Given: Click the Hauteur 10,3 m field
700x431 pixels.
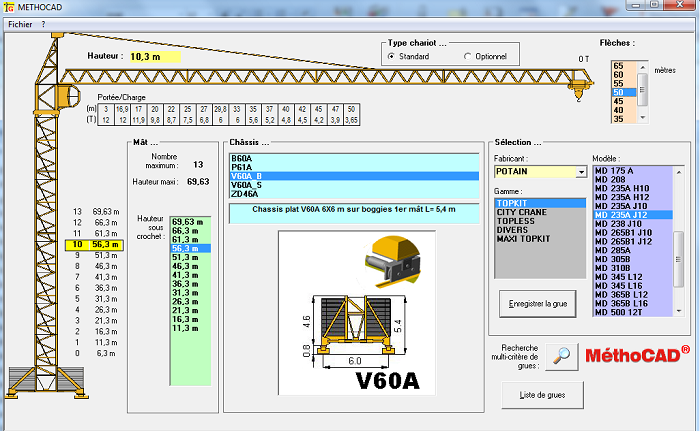Looking at the screenshot, I should [155, 57].
